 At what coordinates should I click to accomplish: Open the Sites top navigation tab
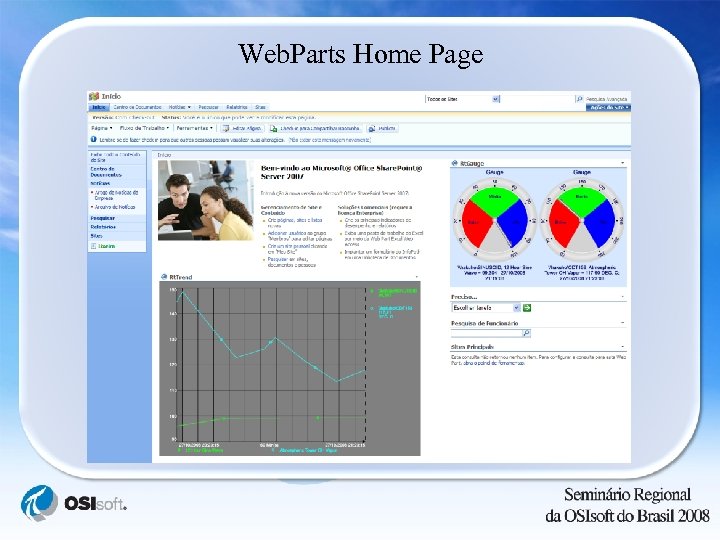tap(260, 107)
